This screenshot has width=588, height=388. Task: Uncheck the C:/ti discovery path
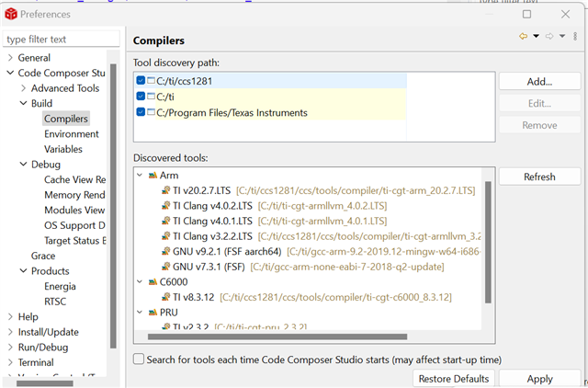[x=141, y=97]
